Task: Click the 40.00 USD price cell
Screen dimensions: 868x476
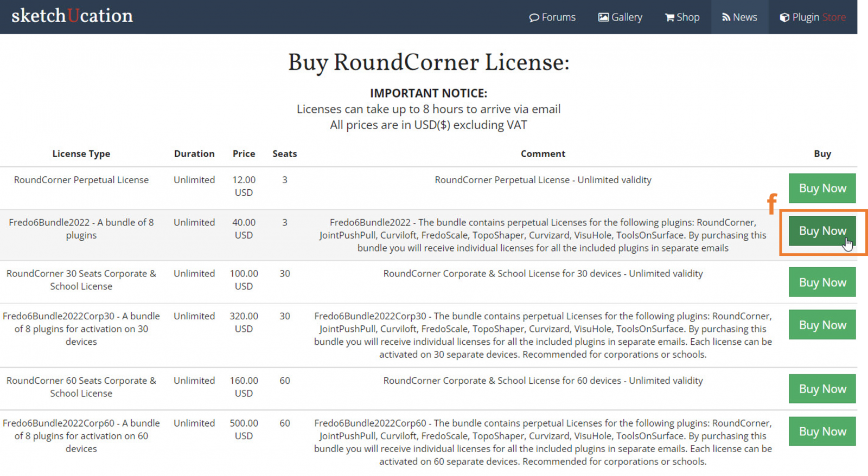Action: pyautogui.click(x=244, y=229)
